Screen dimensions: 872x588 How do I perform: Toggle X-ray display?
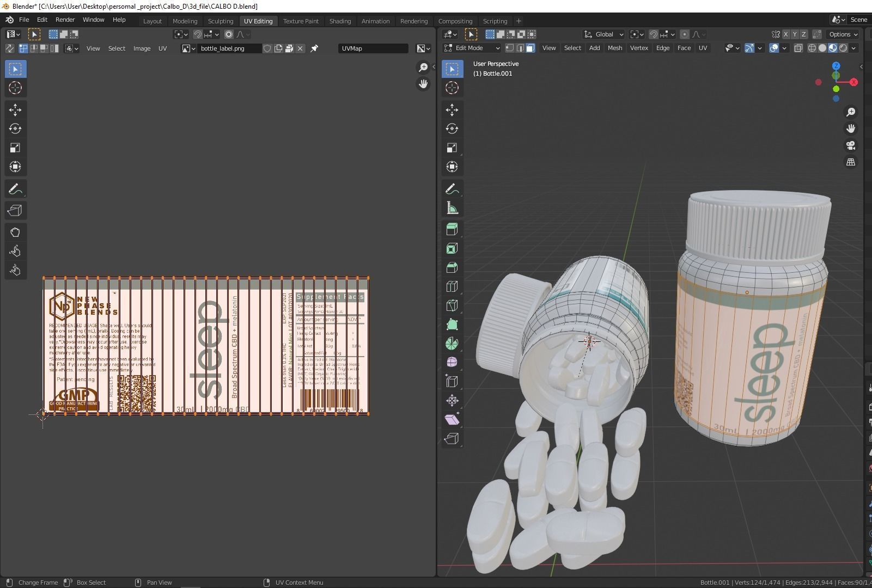(x=798, y=48)
